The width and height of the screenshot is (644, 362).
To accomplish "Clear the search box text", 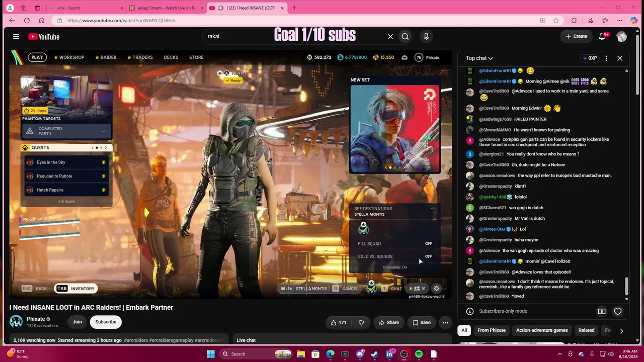I will (x=390, y=36).
